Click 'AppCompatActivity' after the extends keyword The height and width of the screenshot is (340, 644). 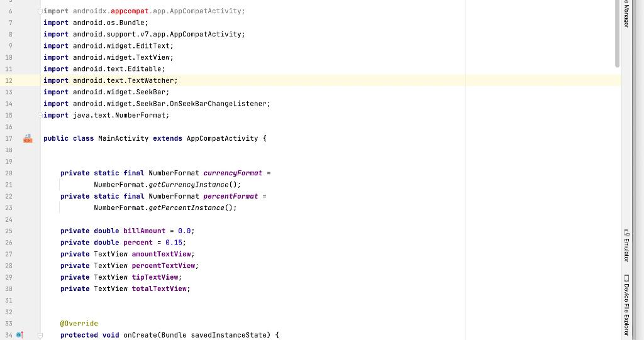(x=222, y=138)
